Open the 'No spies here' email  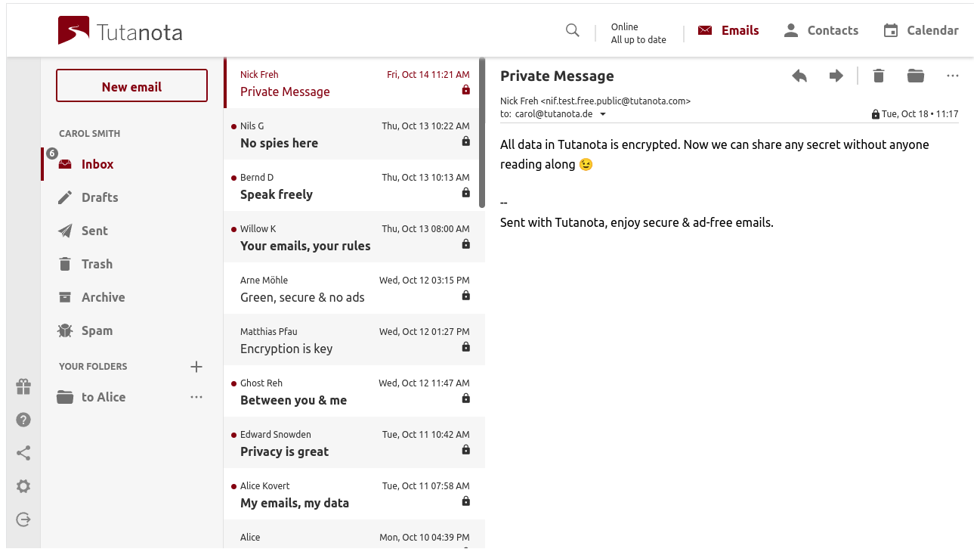pos(354,134)
